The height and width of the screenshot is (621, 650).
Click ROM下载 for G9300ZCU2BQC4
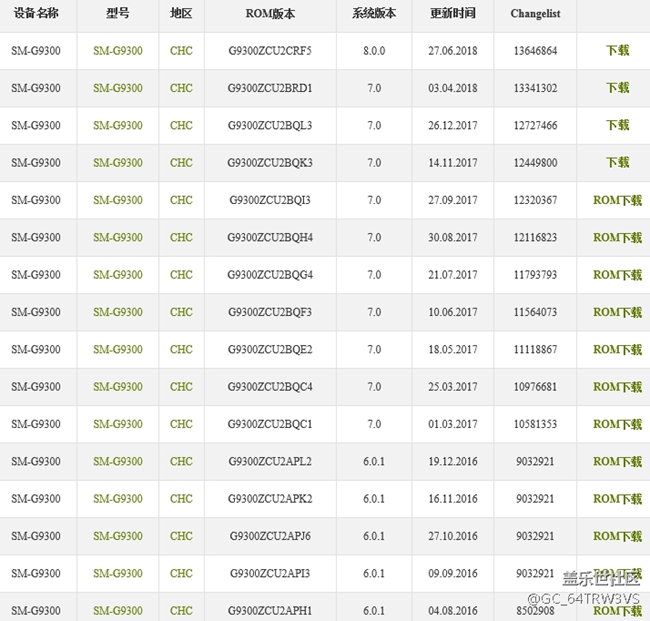coord(617,387)
